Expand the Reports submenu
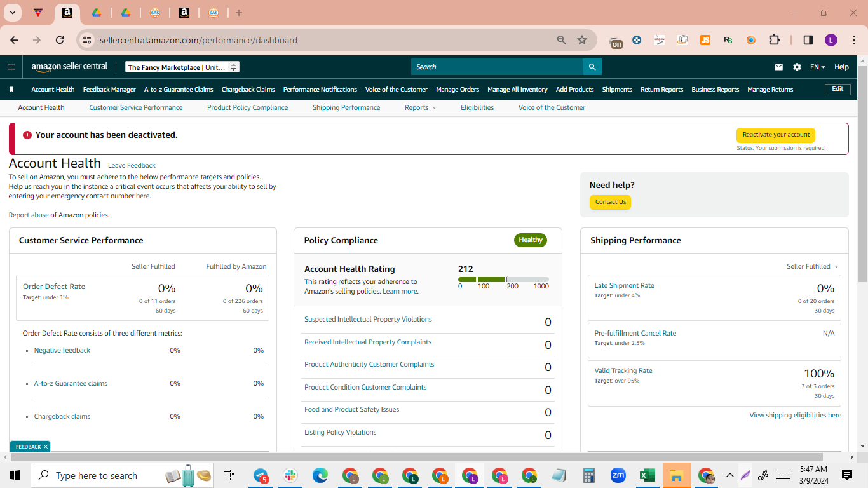This screenshot has height=488, width=868. click(421, 108)
